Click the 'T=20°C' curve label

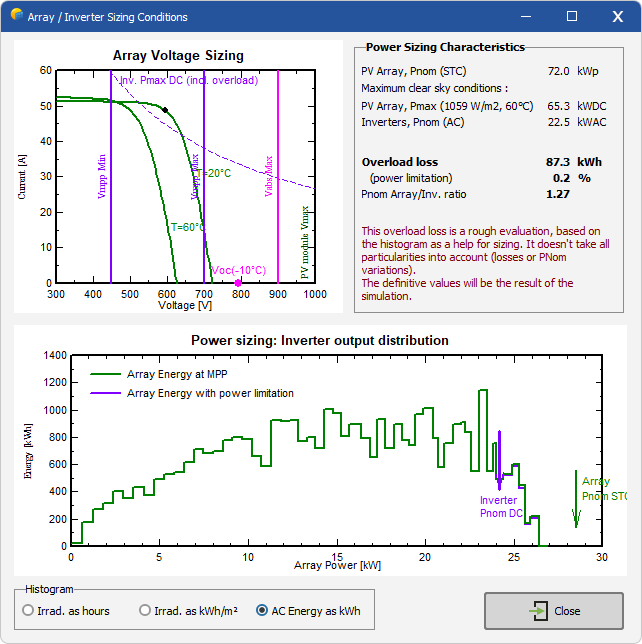tap(214, 173)
